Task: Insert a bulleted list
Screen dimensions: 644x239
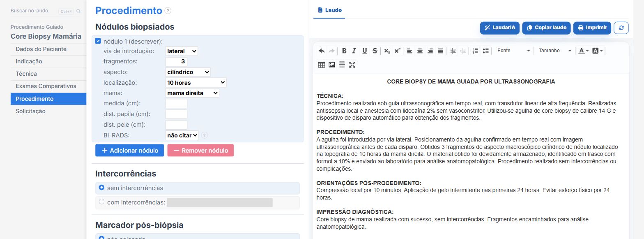Action: tap(485, 51)
